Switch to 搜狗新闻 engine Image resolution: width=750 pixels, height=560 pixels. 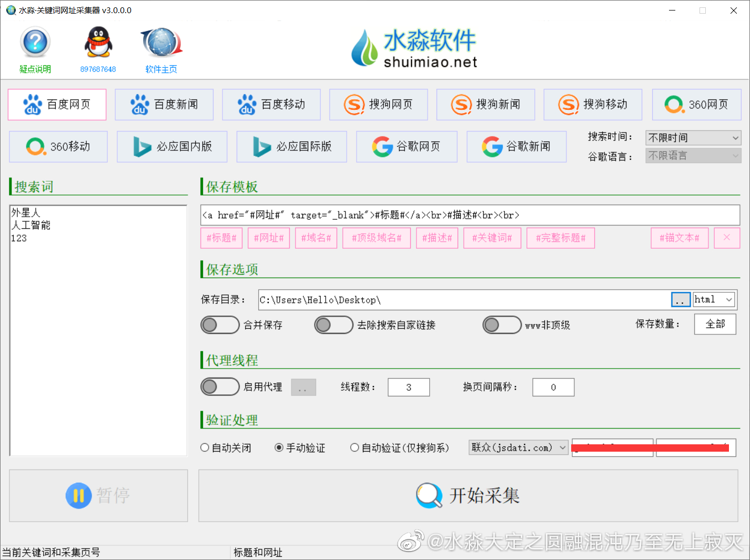click(x=486, y=105)
